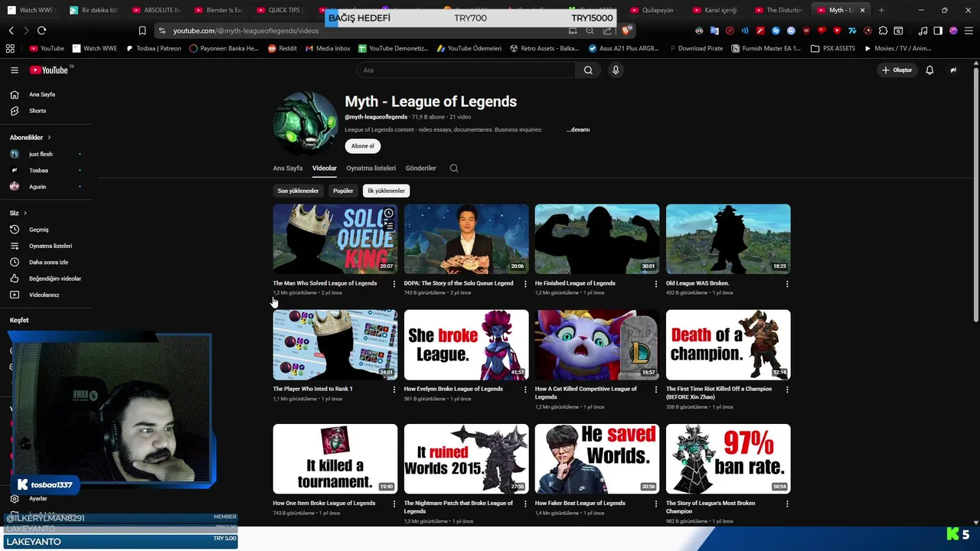The height and width of the screenshot is (551, 980).
Task: Click the bookmark icon beside address bar
Action: coord(142,31)
